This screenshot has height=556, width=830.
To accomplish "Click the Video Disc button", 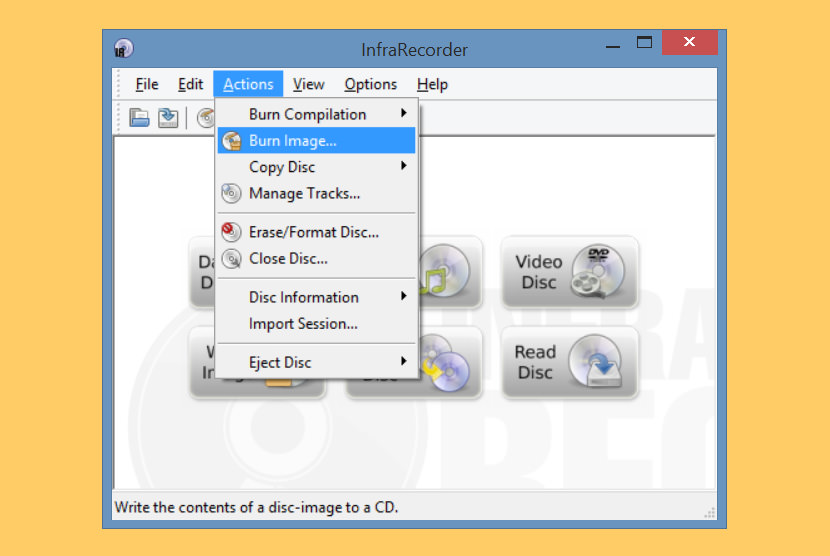I will (x=570, y=272).
